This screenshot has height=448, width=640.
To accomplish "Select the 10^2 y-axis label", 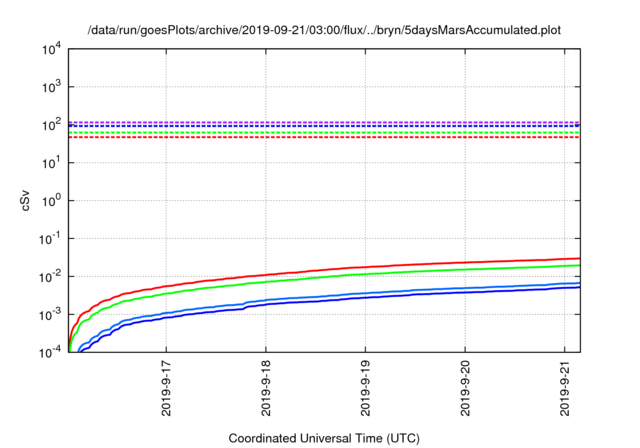I will point(52,125).
